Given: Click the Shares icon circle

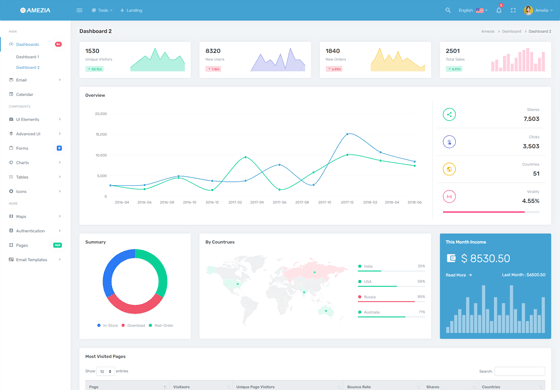Looking at the screenshot, I should pyautogui.click(x=449, y=114).
